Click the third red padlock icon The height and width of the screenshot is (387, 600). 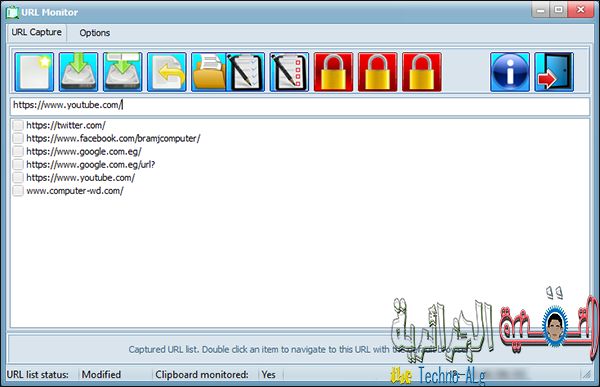click(422, 72)
